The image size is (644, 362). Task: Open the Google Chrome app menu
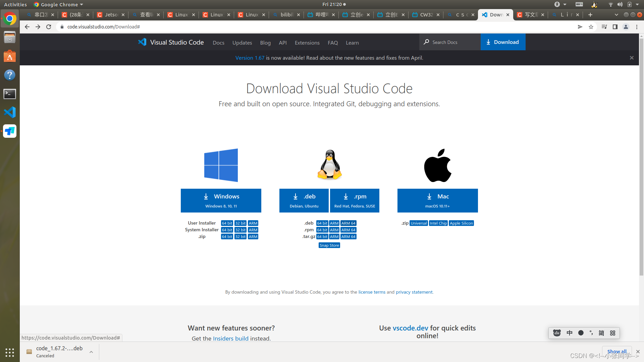[59, 4]
